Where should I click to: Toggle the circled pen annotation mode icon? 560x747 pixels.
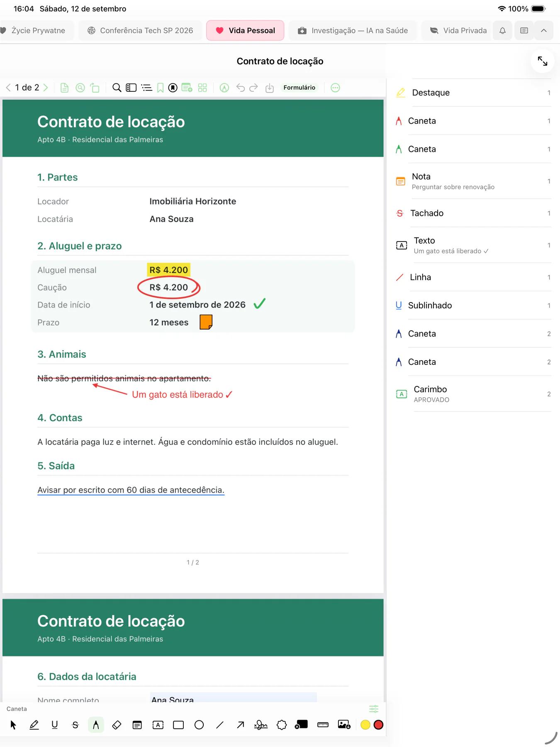(x=224, y=88)
